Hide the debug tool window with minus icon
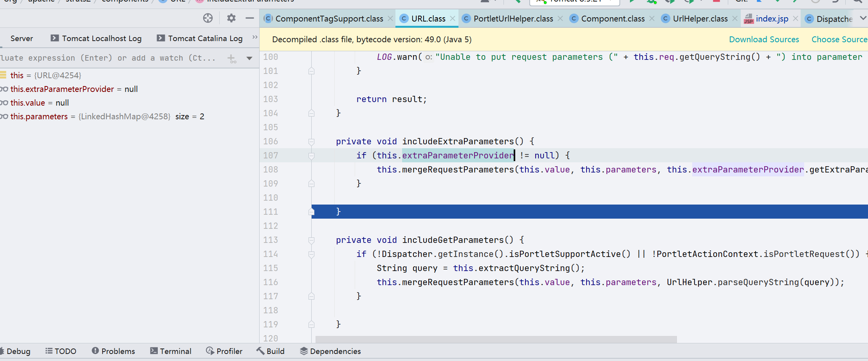The width and height of the screenshot is (868, 361). click(x=249, y=18)
